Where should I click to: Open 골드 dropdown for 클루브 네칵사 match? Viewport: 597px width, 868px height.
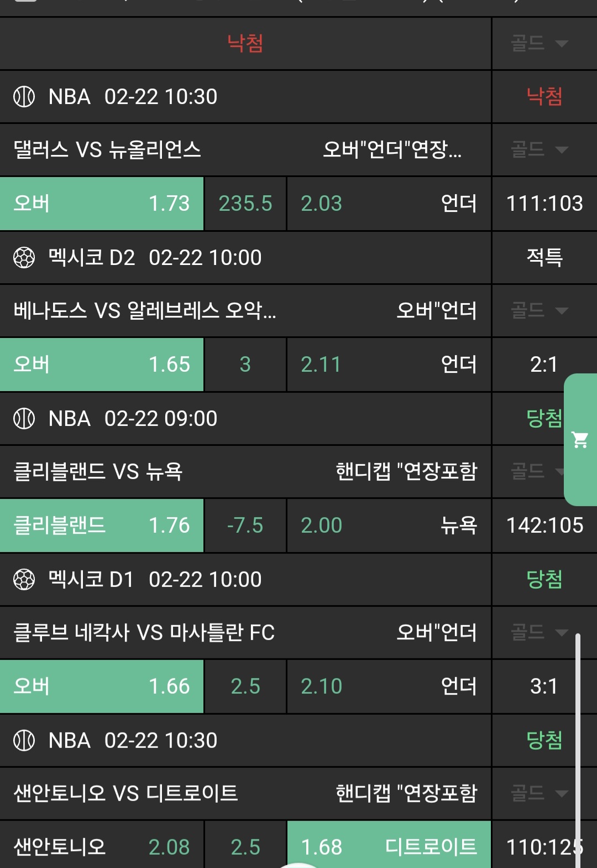click(540, 632)
